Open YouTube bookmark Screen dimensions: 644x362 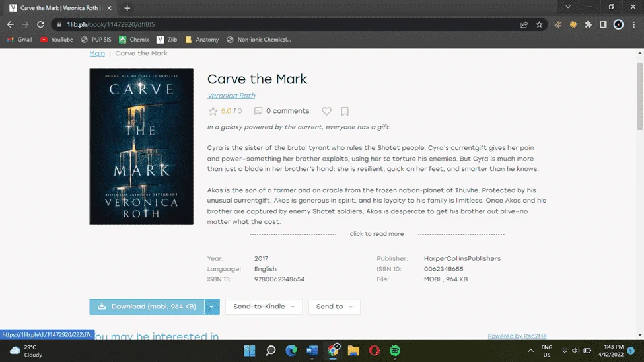point(57,40)
